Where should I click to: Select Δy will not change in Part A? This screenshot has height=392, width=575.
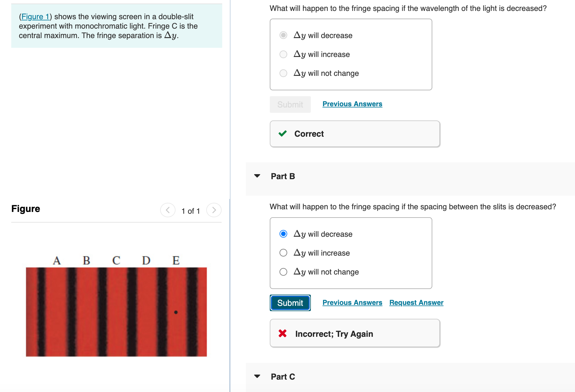pos(283,73)
